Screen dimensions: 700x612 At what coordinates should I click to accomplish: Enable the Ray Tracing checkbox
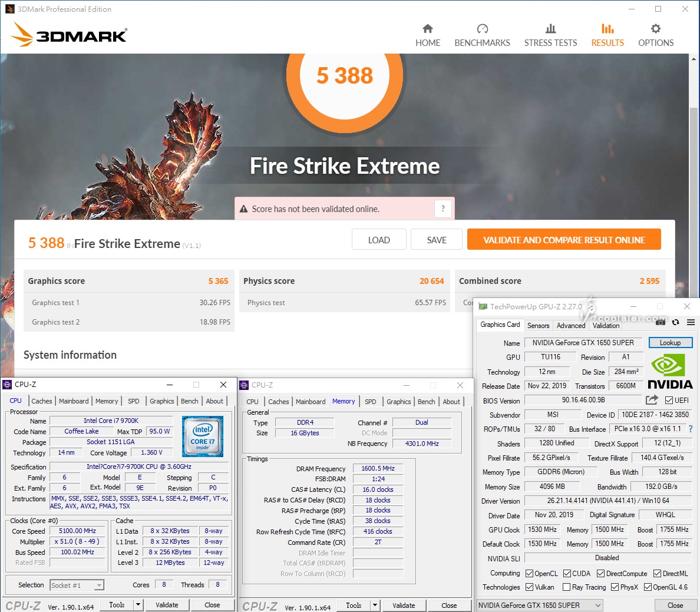(566, 587)
